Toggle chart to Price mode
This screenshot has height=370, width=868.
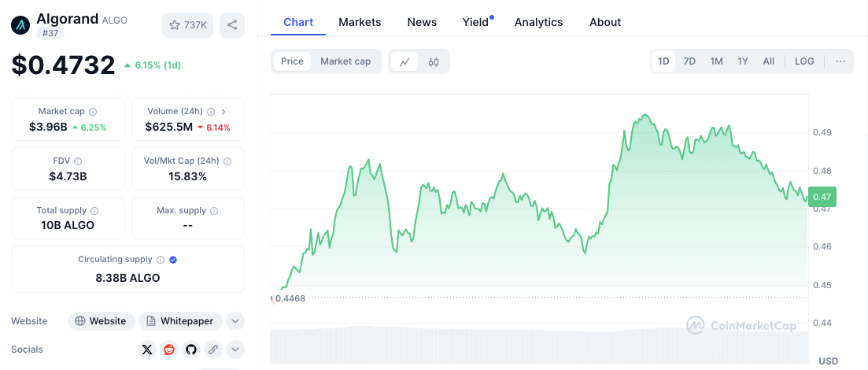click(292, 61)
